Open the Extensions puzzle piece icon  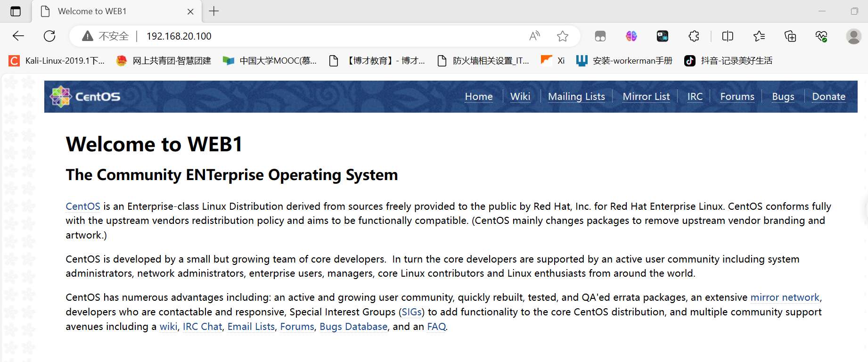[694, 36]
